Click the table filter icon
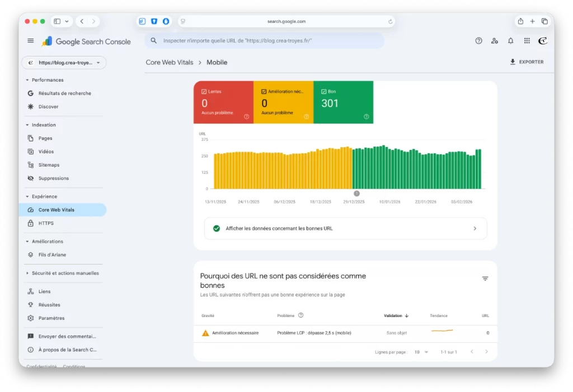This screenshot has height=392, width=573. pos(485,278)
